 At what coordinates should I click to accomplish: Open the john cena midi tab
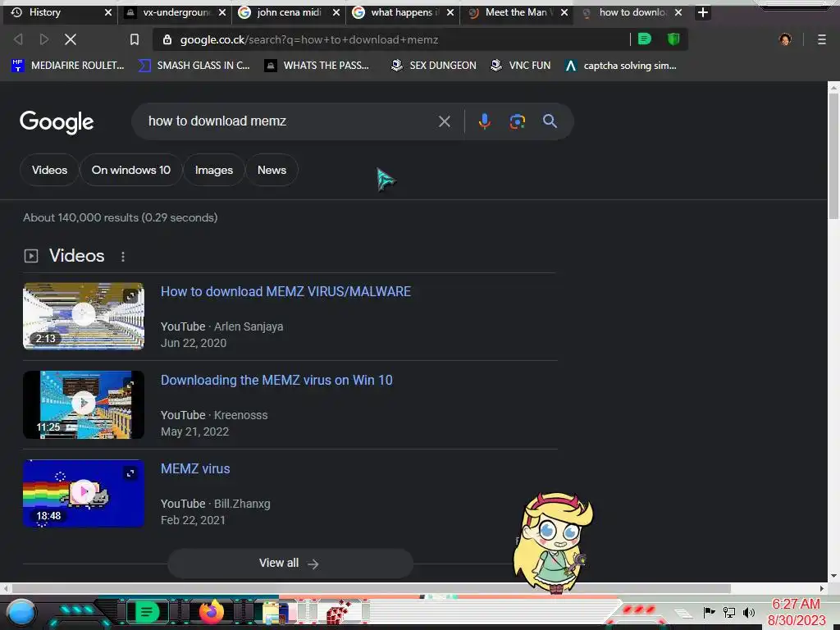(290, 12)
